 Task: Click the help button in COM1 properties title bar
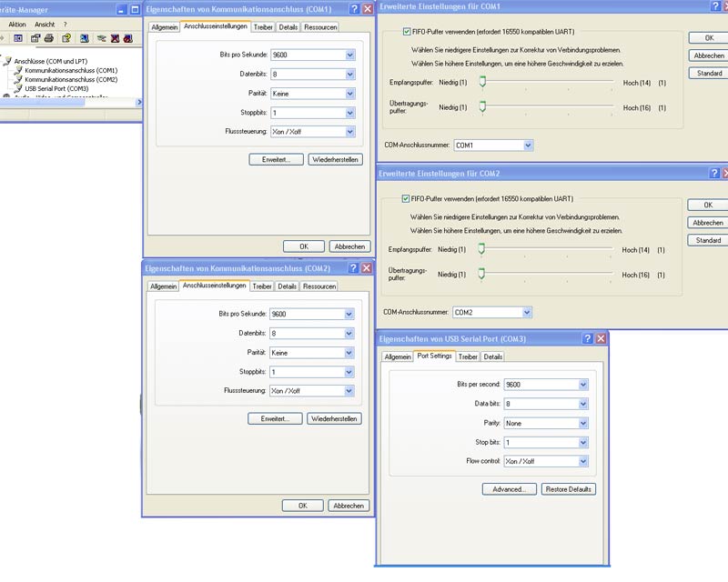pyautogui.click(x=354, y=9)
